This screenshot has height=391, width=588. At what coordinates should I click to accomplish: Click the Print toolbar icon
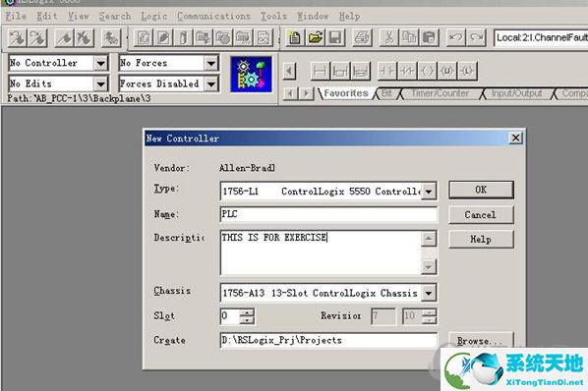tap(362, 38)
